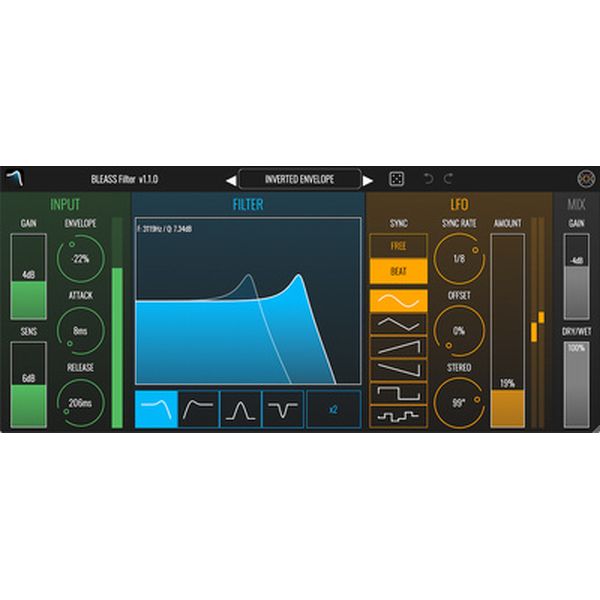
Task: Open the Inverted Envelope preset menu
Action: [299, 179]
